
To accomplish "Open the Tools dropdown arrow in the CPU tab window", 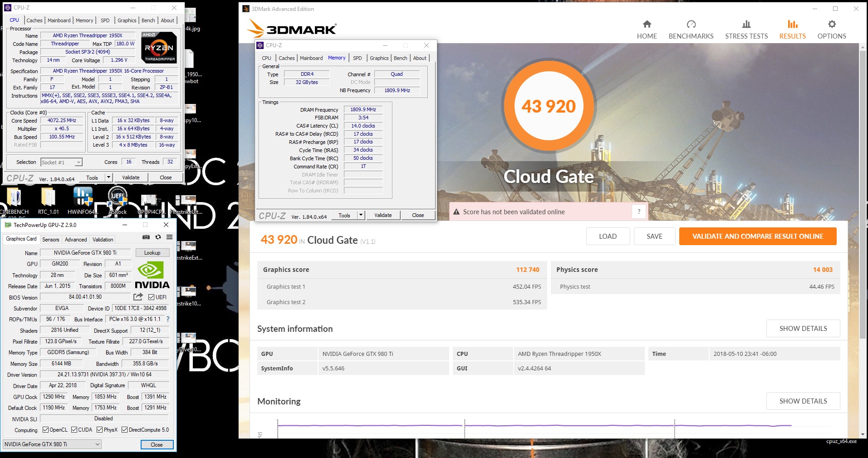I will coord(108,177).
